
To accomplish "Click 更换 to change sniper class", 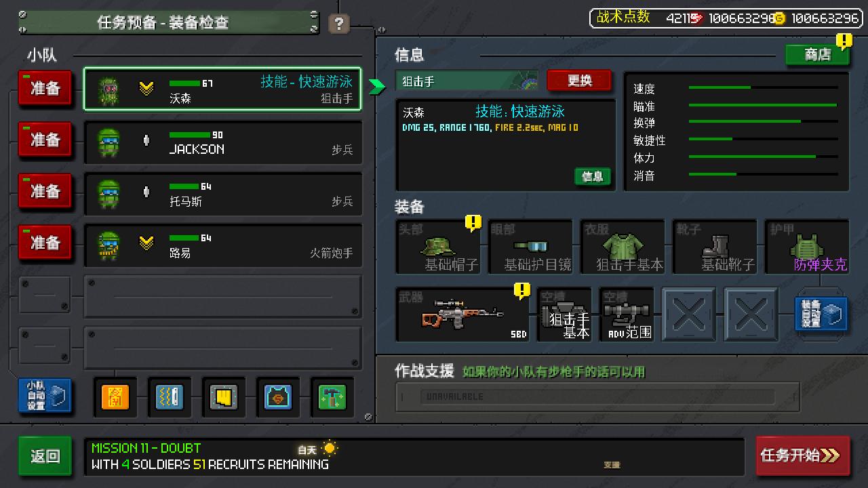I will 579,81.
